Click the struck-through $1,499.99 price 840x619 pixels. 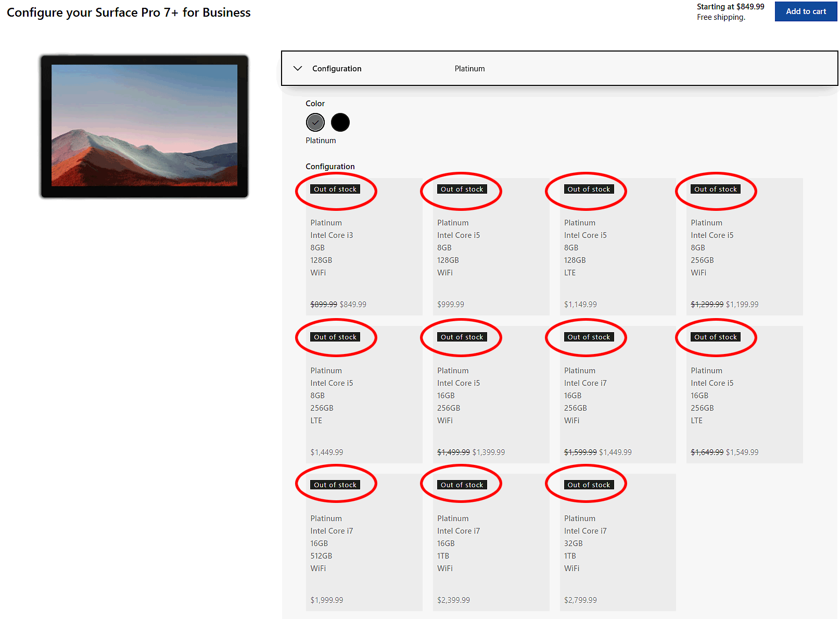point(453,452)
